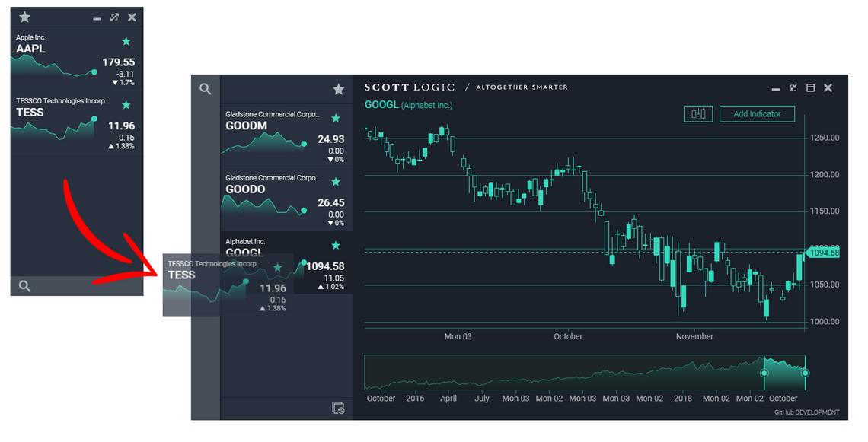This screenshot has height=442, width=868.
Task: Click the window layout icon in title bar
Action: click(x=810, y=88)
